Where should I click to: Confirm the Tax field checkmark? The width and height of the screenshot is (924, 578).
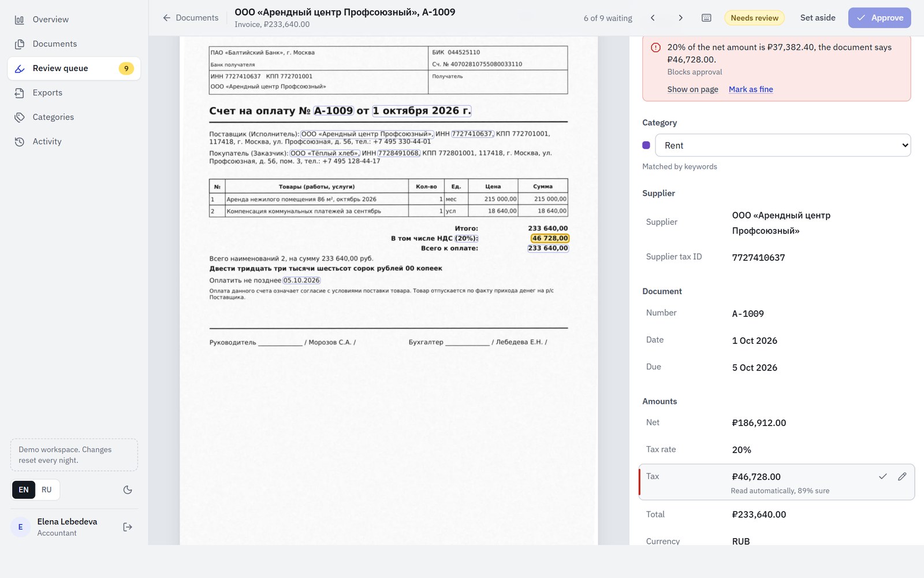[883, 476]
